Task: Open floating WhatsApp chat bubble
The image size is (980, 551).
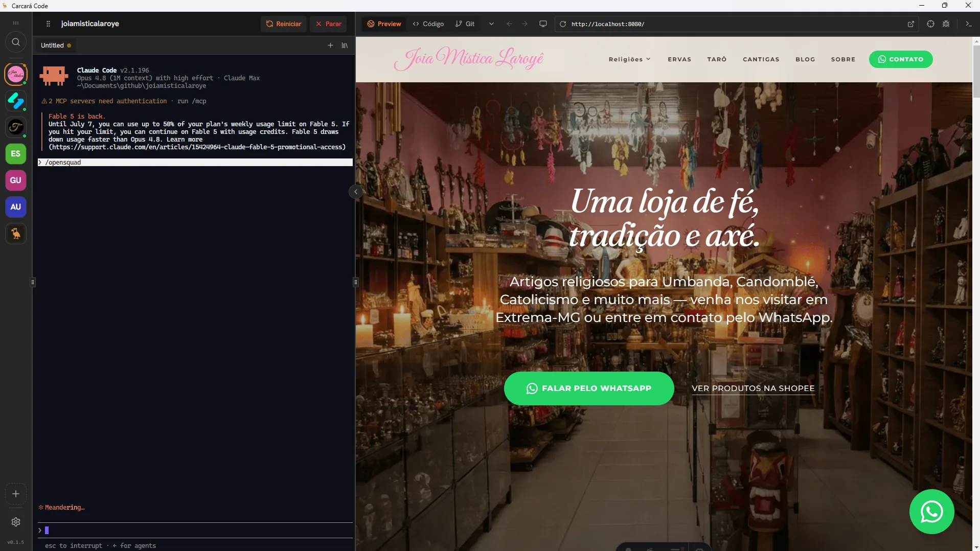Action: click(931, 512)
